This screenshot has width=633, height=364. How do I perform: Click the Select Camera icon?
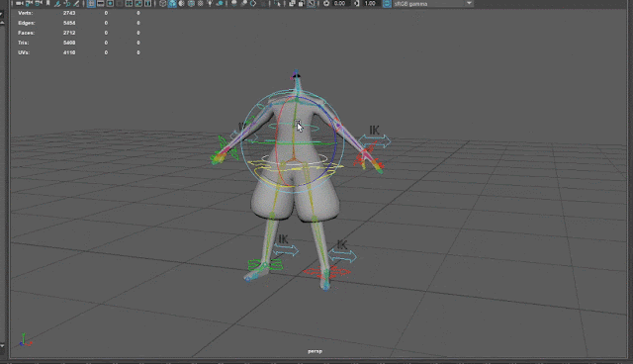(19, 3)
